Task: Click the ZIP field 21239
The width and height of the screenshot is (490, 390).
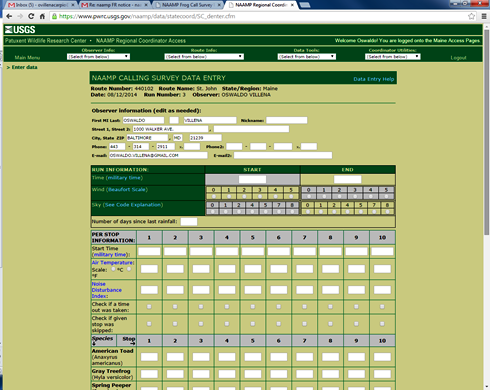Action: tap(205, 138)
